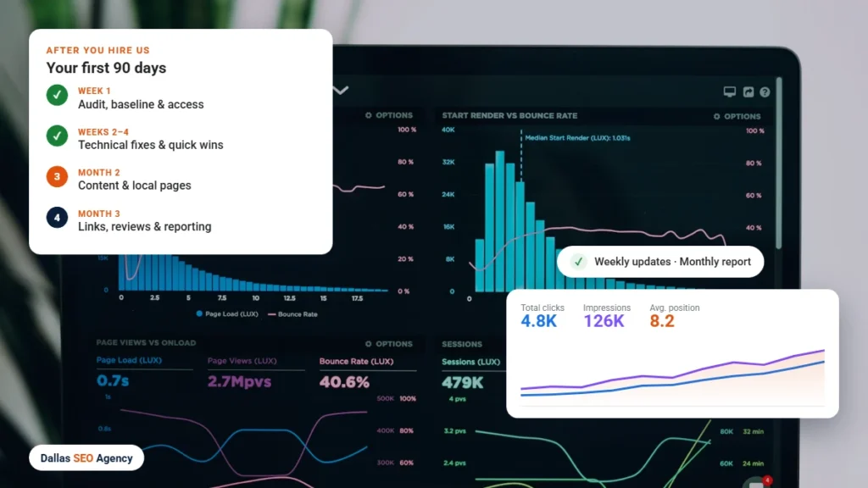Click the 0.7s page load value

[x=113, y=380]
